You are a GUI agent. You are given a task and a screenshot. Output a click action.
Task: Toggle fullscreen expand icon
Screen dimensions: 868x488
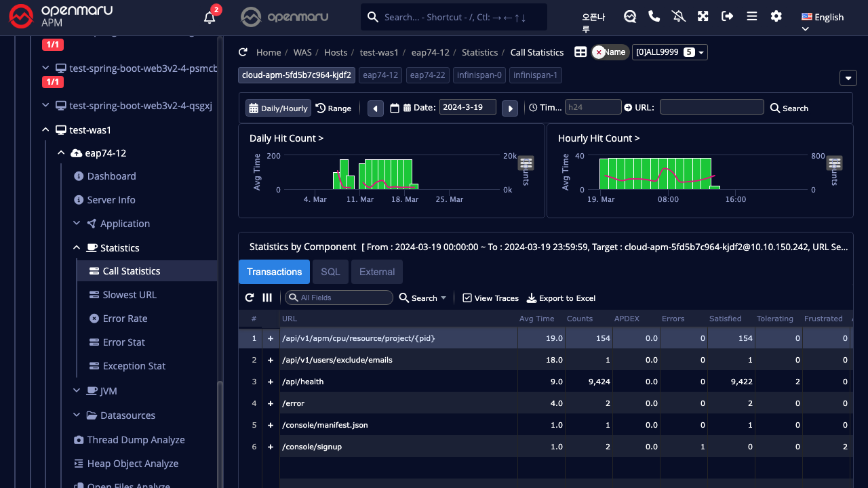point(703,16)
